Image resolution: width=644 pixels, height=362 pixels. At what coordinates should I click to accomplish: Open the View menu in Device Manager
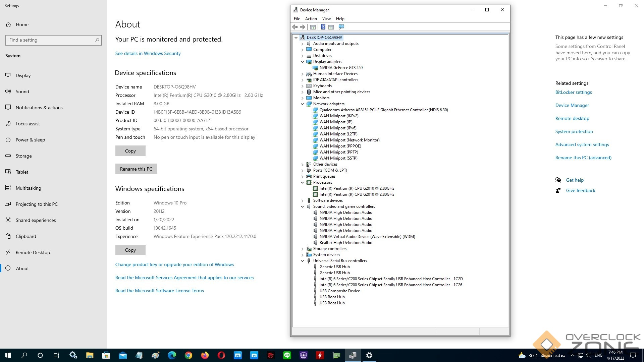[326, 19]
